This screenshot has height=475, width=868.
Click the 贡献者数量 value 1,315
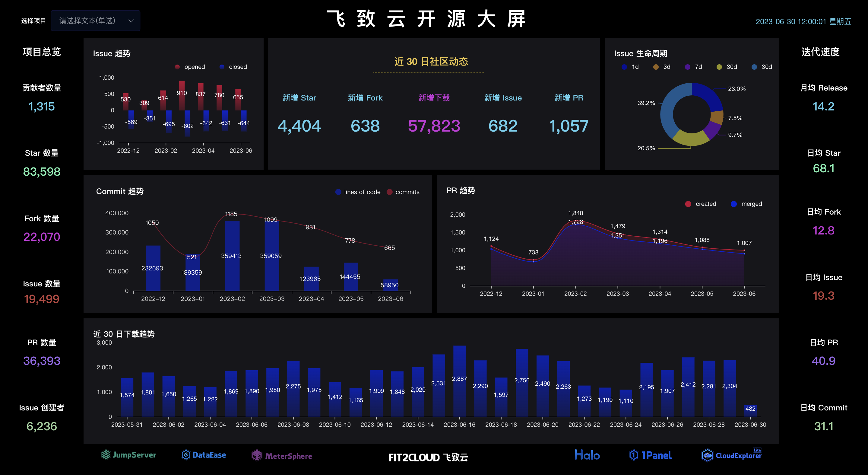(x=41, y=107)
